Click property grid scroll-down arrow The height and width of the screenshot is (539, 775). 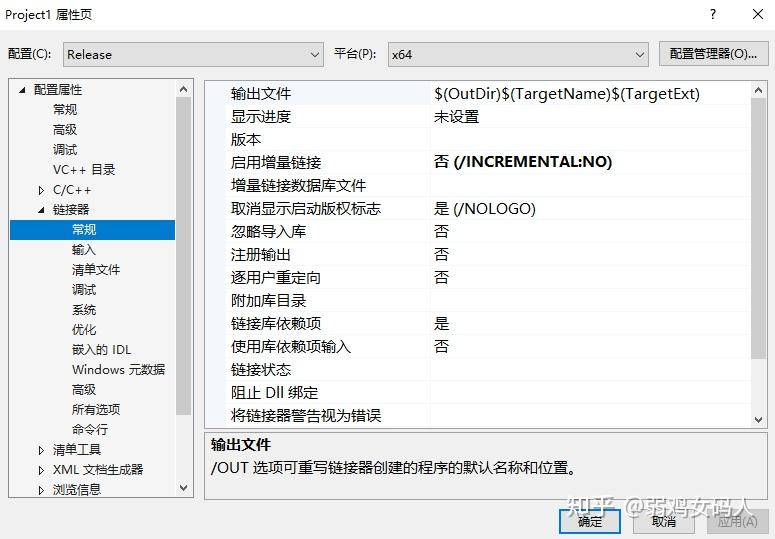(x=758, y=420)
